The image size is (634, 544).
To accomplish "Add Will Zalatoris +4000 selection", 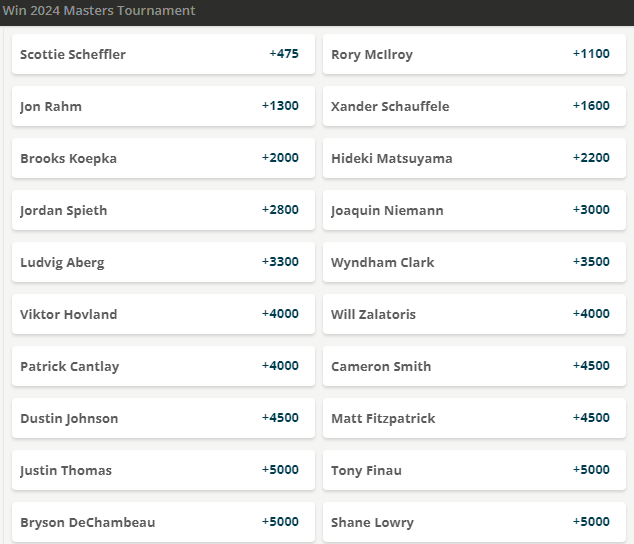I will tap(474, 314).
